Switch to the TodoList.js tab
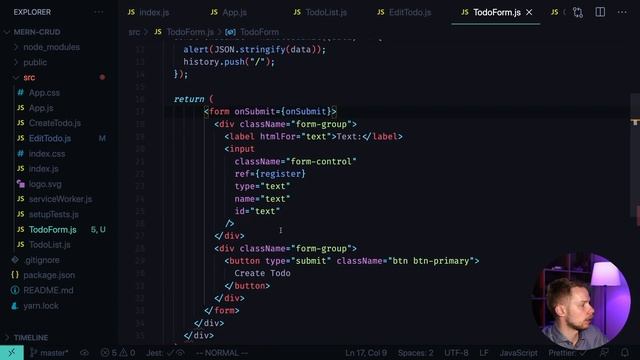640x360 pixels. point(320,12)
